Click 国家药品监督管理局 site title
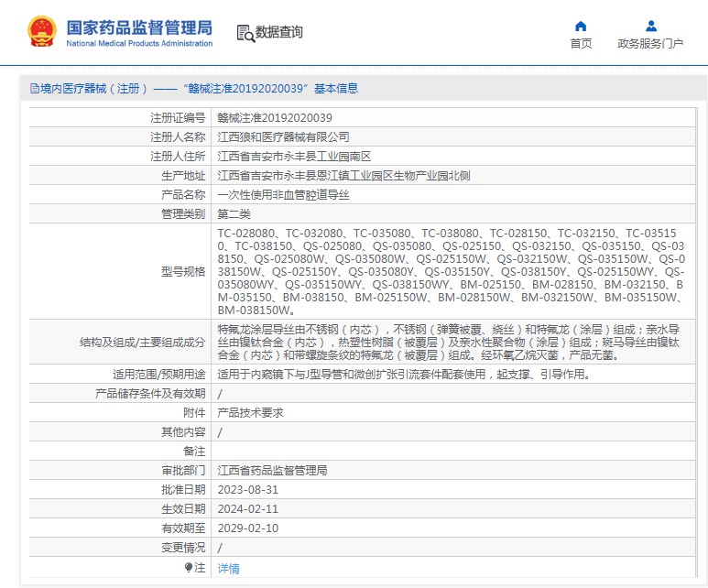The image size is (708, 588). (x=139, y=27)
